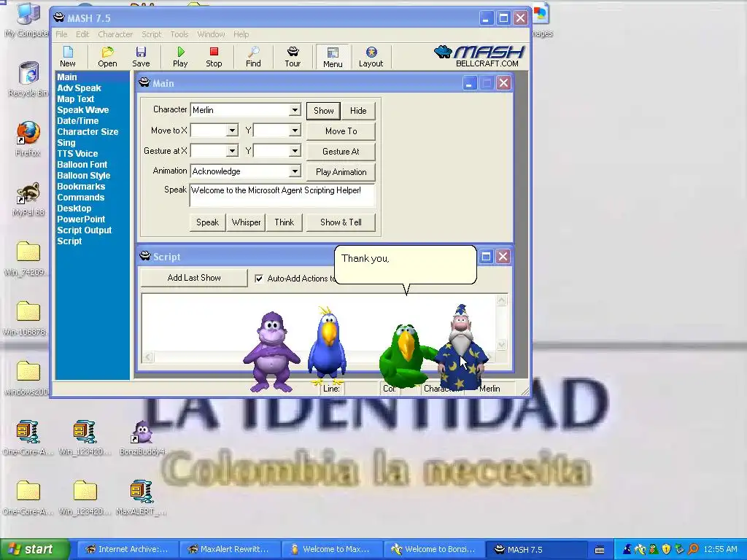Open the Character menu
This screenshot has height=560, width=747.
[115, 34]
